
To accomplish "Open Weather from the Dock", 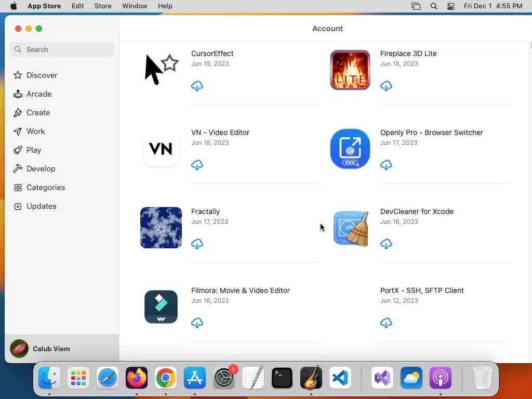I will click(x=411, y=378).
